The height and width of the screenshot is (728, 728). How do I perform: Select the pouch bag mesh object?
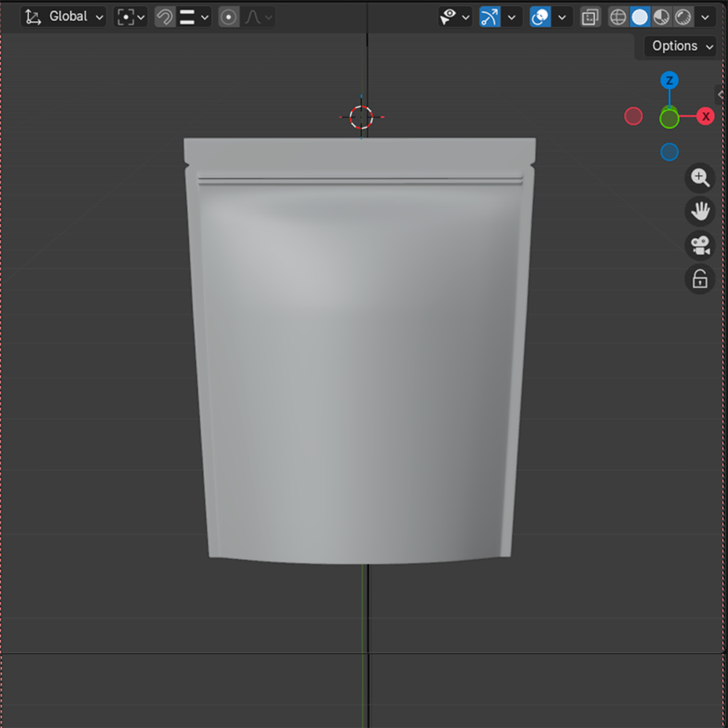360,351
